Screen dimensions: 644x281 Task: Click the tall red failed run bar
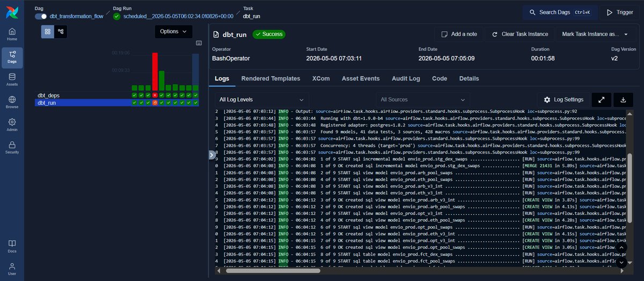[155, 71]
